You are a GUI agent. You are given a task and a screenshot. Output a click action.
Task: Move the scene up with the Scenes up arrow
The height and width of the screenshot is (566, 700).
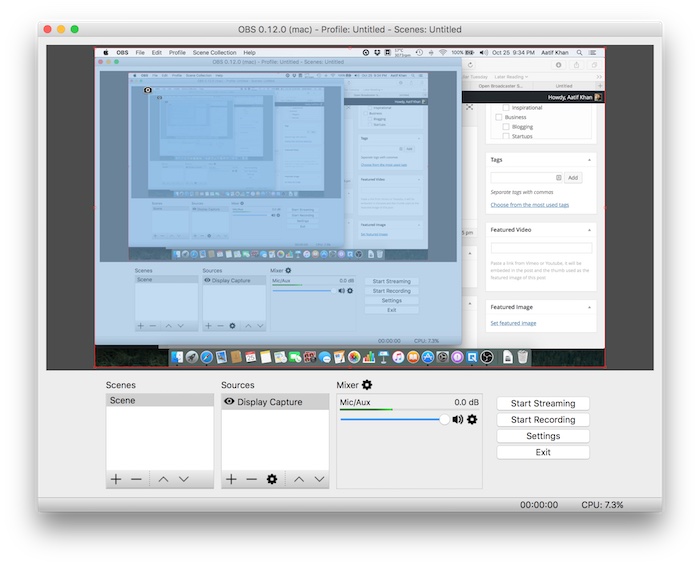coord(163,479)
